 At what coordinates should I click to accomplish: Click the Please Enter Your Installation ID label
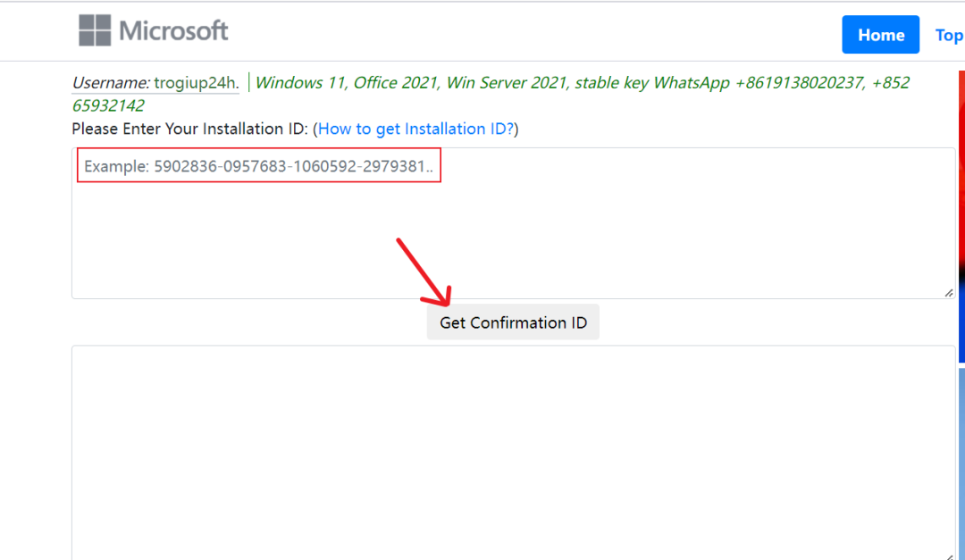pos(189,129)
